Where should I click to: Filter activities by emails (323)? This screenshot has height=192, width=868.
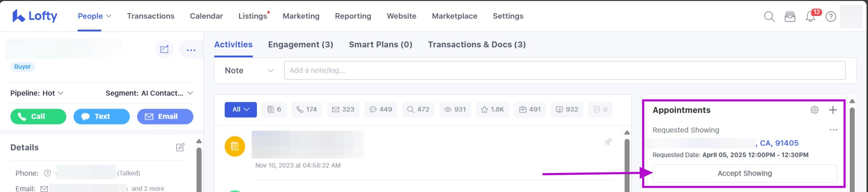[343, 110]
